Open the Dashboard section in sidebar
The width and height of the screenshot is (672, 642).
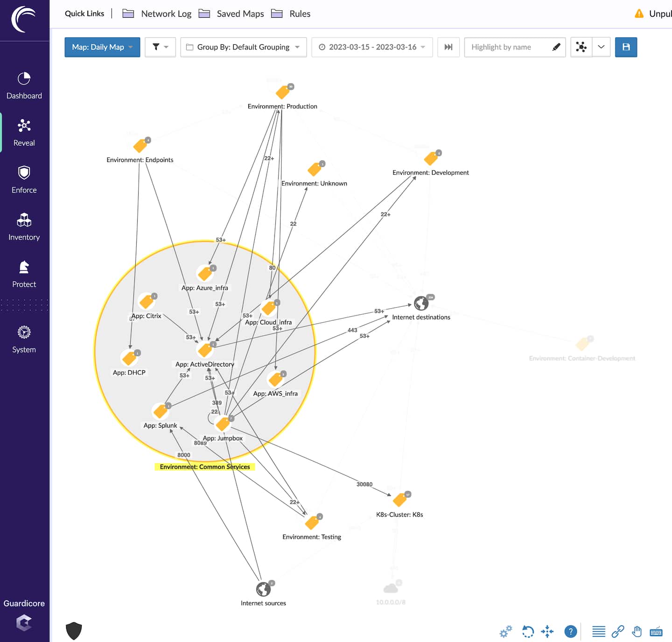click(24, 86)
